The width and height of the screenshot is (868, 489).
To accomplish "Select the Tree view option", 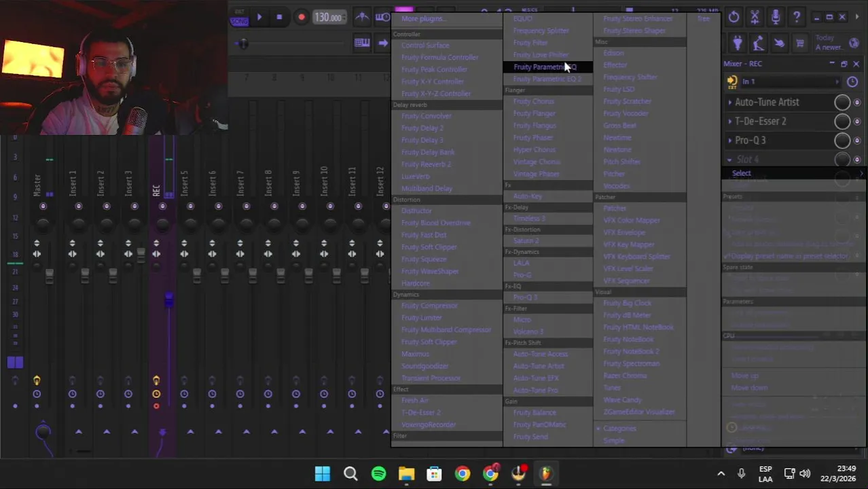I will click(x=703, y=18).
